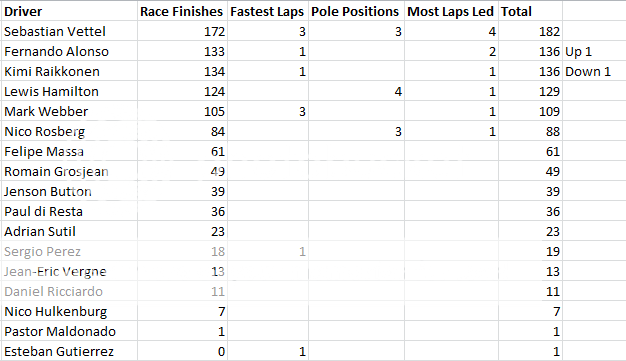Screen dimensions: 626x361
Task: Select the Daniel Ricciardo name cell
Action: click(x=69, y=291)
